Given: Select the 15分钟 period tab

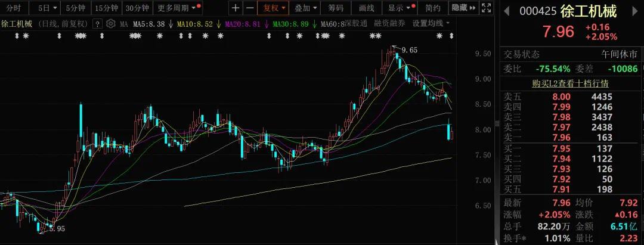Looking at the screenshot, I should tap(106, 8).
